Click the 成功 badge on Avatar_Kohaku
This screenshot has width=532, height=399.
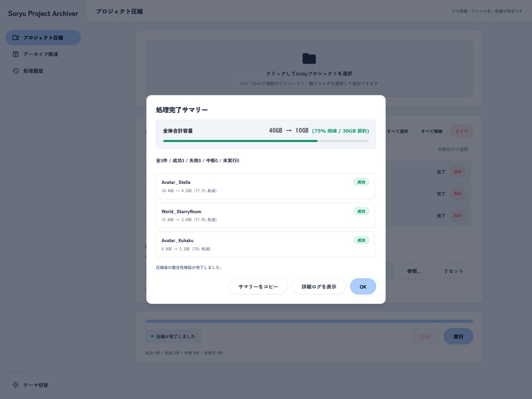[x=362, y=240]
